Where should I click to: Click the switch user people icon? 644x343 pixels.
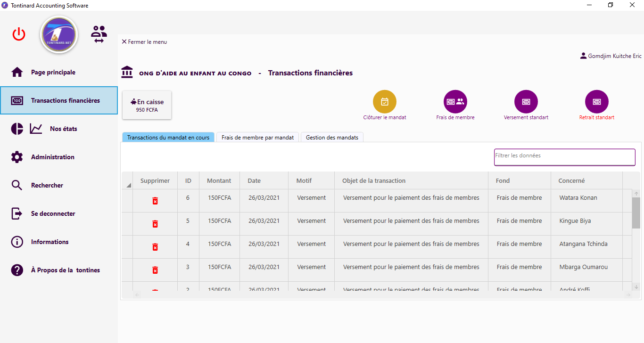[x=99, y=34]
